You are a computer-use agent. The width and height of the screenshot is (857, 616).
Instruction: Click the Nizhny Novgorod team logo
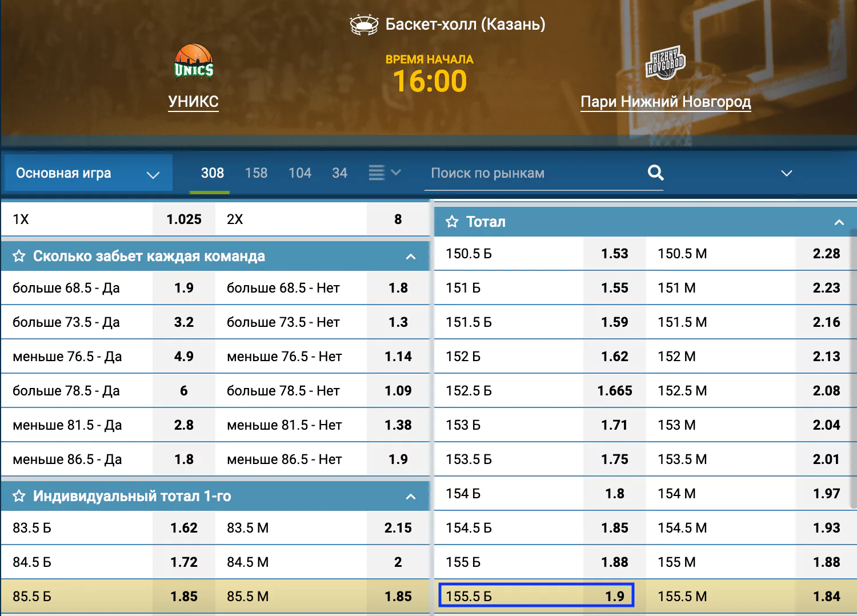pos(666,62)
